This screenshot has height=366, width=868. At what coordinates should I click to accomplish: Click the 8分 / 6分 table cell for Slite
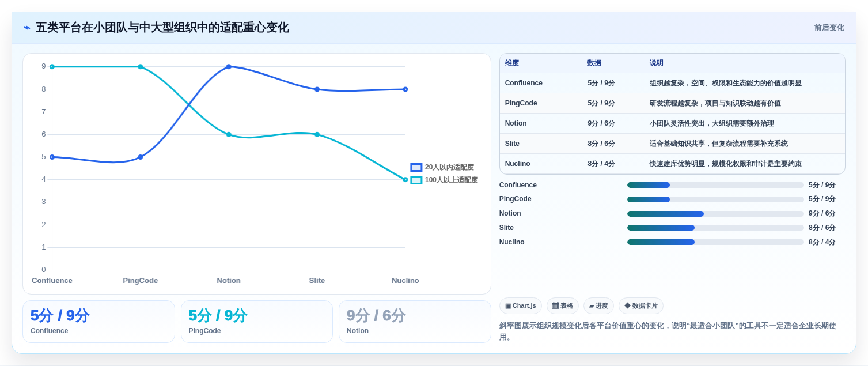pos(601,144)
